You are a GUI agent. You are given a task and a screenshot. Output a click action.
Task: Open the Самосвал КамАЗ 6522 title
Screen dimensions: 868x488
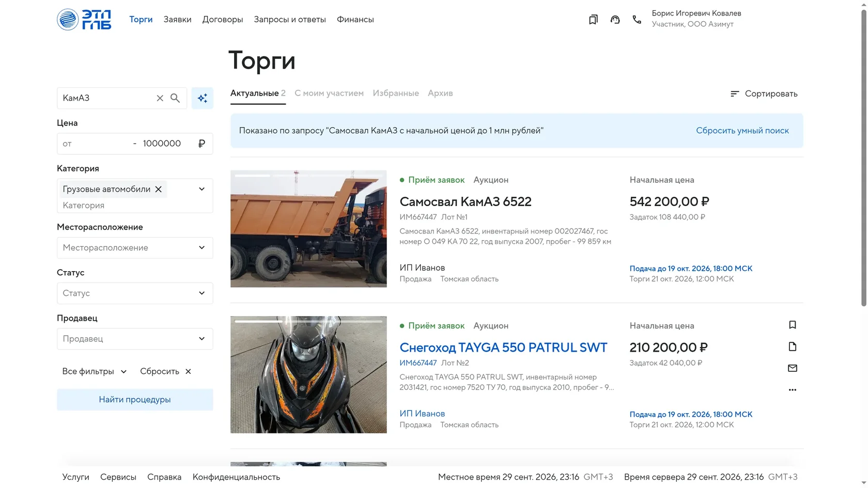466,202
